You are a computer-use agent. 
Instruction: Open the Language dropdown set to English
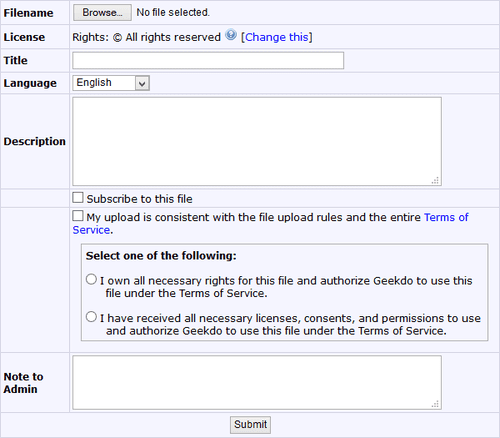[x=111, y=83]
